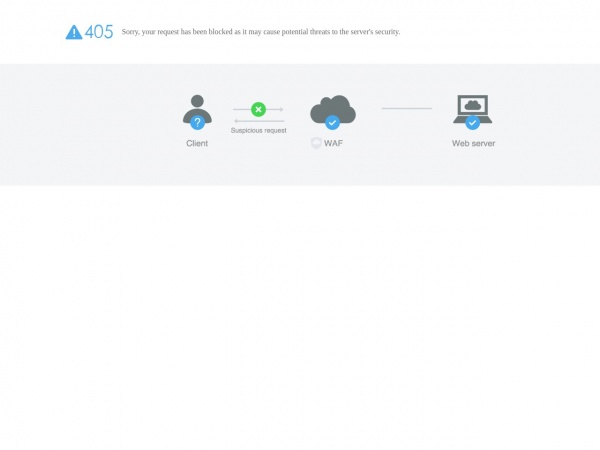The height and width of the screenshot is (450, 600).
Task: Click the right-pointing request arrow tip
Action: 282,109
